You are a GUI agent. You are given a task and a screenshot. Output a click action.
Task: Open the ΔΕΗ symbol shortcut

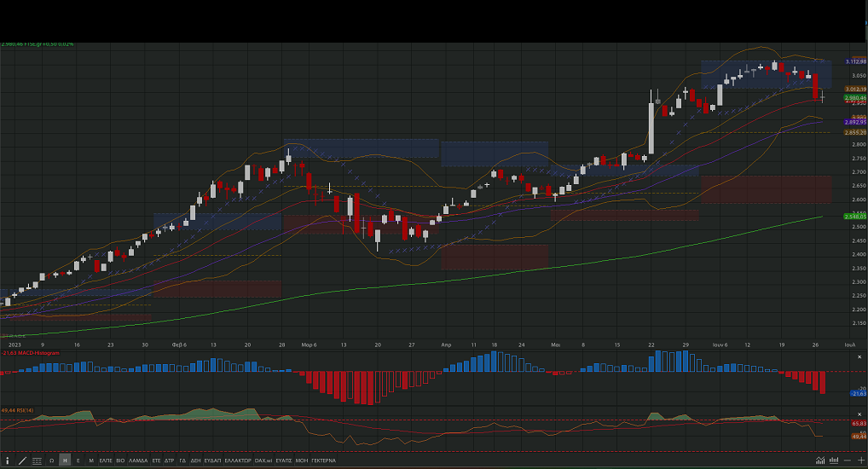point(195,460)
